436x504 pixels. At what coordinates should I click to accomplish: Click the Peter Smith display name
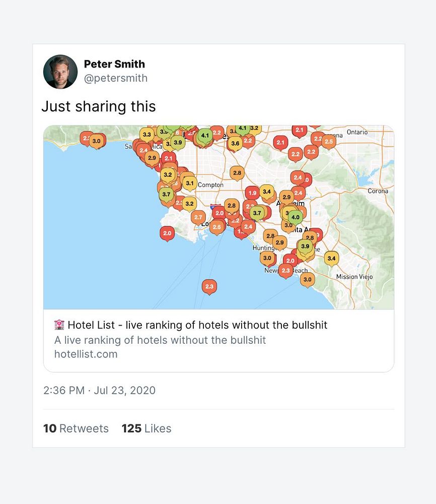[114, 64]
